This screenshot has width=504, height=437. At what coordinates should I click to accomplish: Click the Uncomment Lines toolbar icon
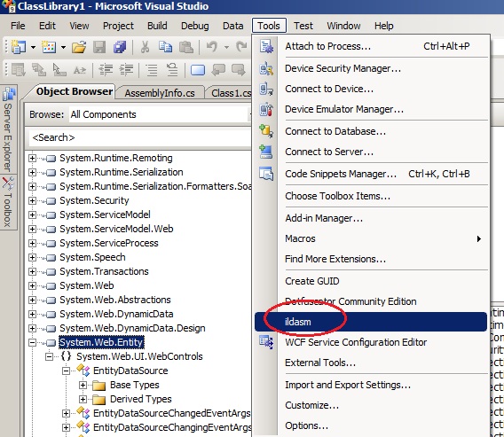172,70
